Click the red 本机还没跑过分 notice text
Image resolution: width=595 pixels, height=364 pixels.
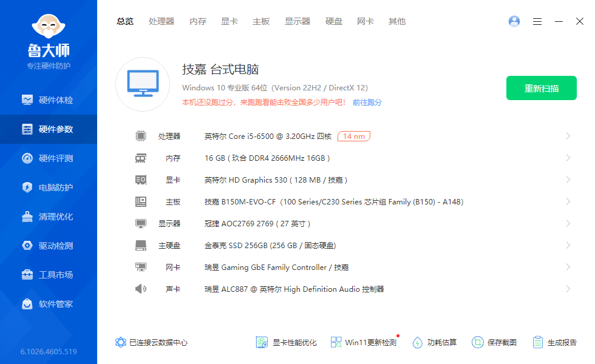pos(263,103)
